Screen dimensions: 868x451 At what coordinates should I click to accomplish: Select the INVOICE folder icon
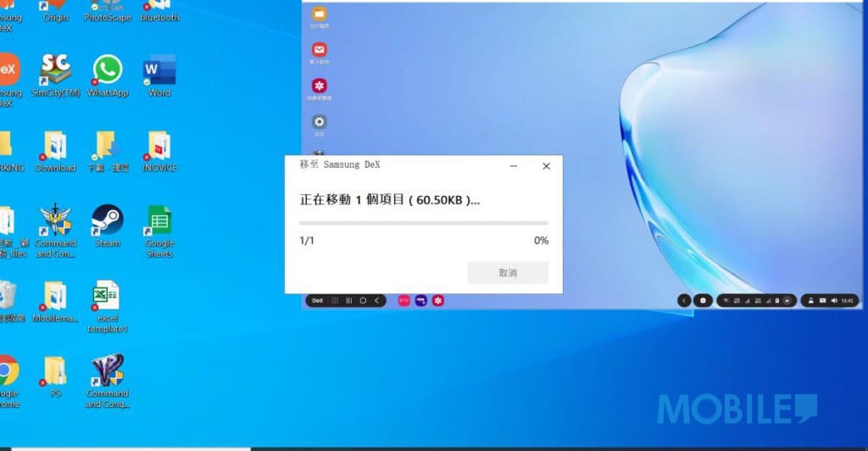tap(159, 151)
